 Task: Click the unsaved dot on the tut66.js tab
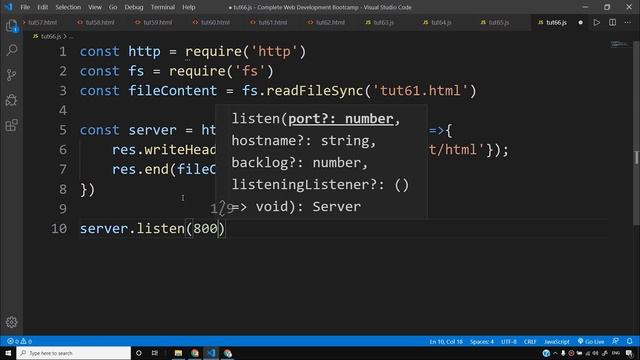pos(580,22)
